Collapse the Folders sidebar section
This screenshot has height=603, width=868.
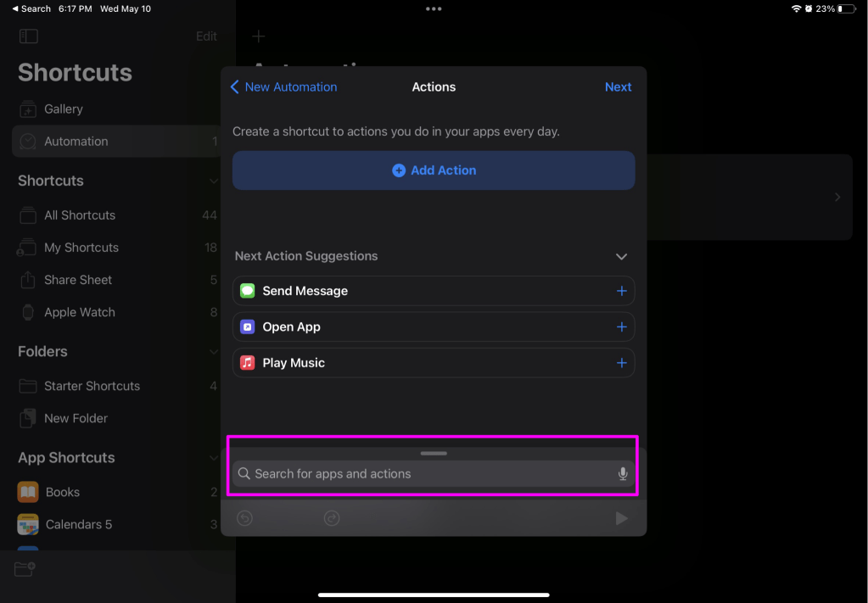pos(213,351)
